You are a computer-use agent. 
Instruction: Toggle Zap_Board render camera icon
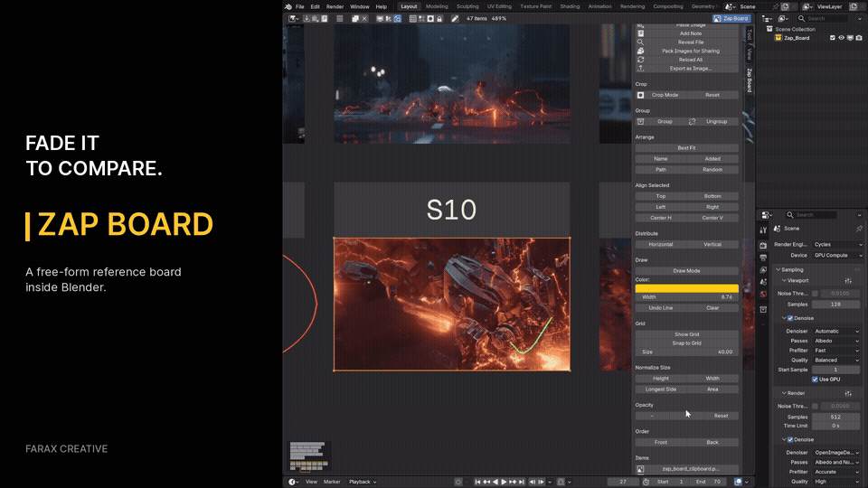pos(859,38)
